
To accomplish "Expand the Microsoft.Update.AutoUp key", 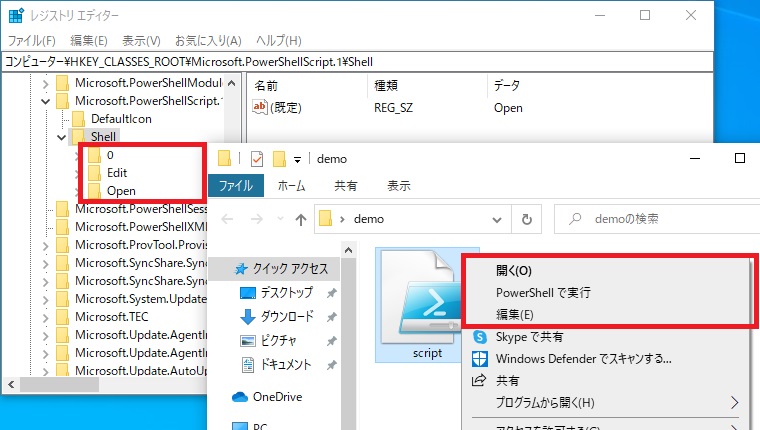I will click(x=46, y=372).
